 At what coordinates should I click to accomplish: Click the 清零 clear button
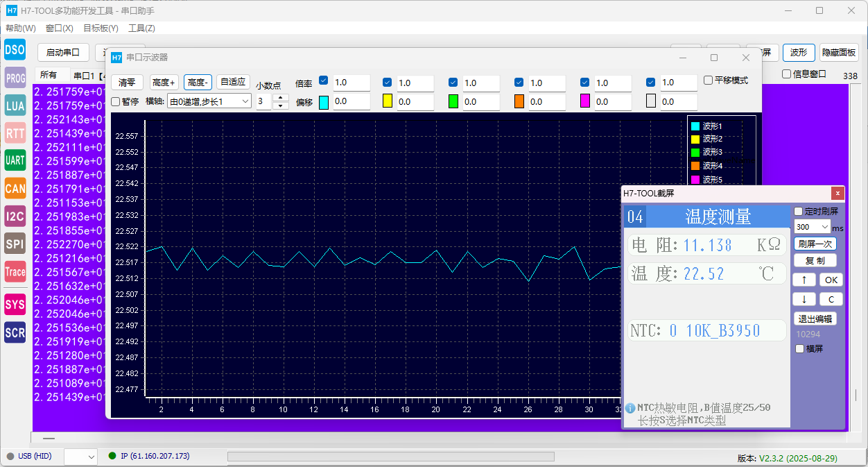127,82
